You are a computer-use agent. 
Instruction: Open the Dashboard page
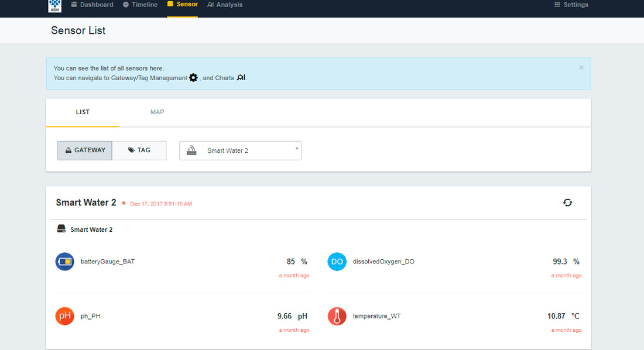pyautogui.click(x=92, y=5)
